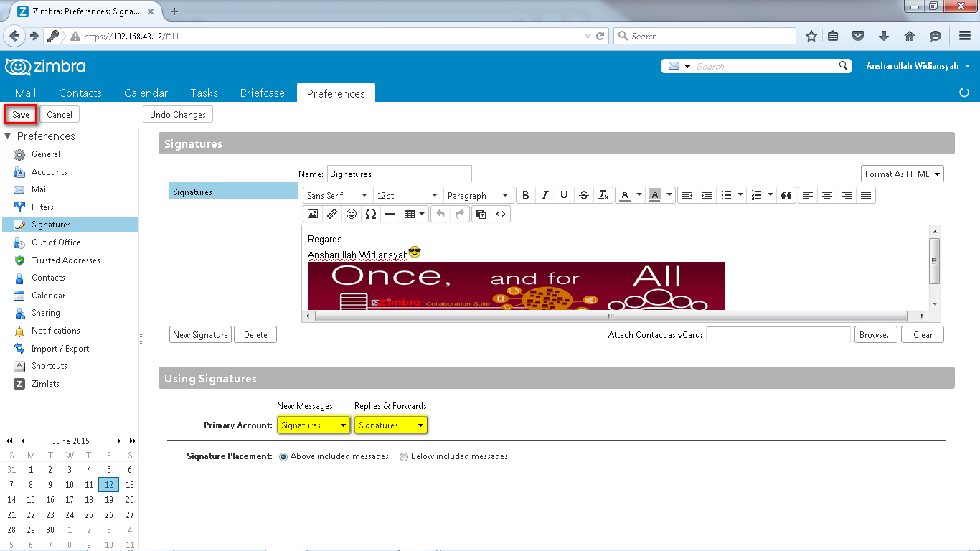
Task: Apply blockquote formatting
Action: click(786, 195)
